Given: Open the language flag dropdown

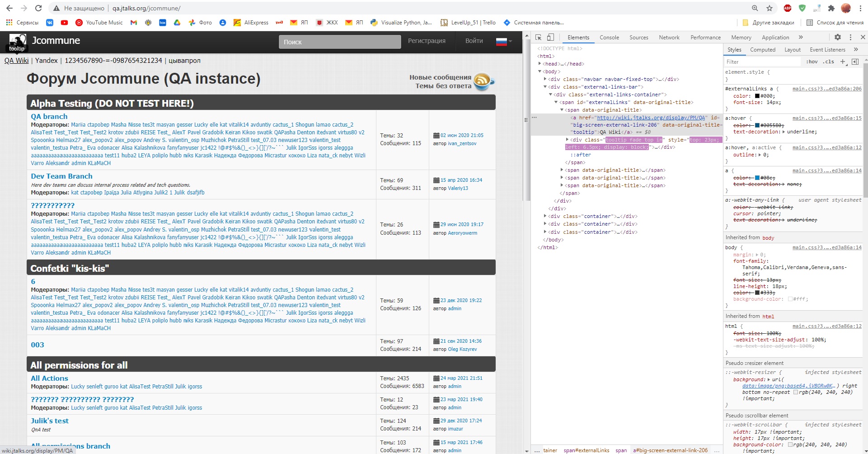Looking at the screenshot, I should tap(504, 42).
